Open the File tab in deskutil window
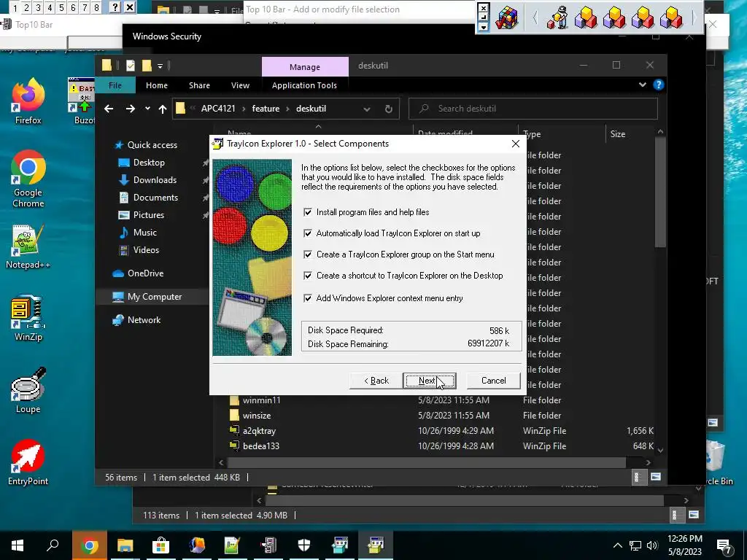This screenshot has height=560, width=747. point(115,85)
